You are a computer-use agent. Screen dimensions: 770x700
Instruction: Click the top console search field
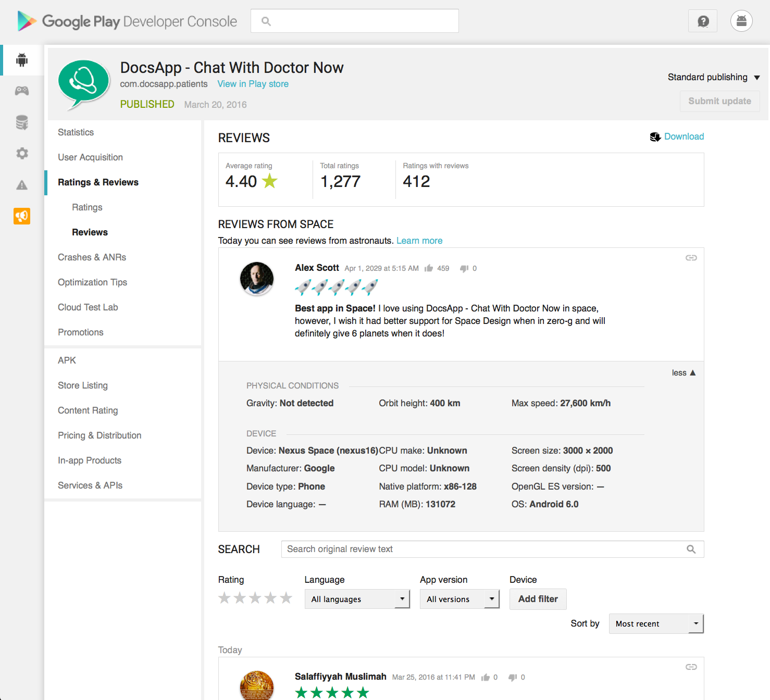click(x=355, y=21)
